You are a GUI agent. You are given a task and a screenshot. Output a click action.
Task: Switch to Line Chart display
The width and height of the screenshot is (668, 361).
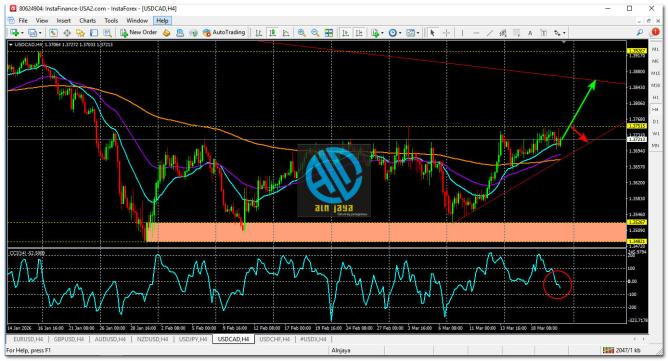(x=286, y=33)
